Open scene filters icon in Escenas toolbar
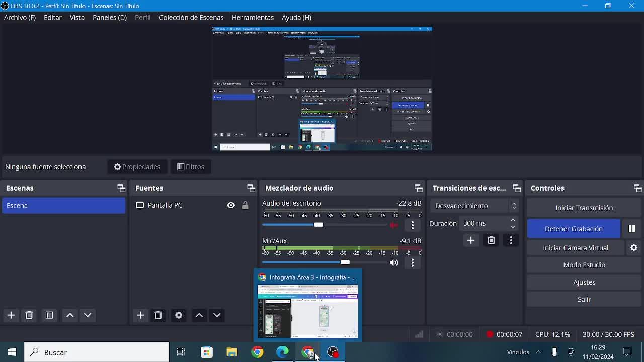The image size is (644, 362). pyautogui.click(x=49, y=315)
